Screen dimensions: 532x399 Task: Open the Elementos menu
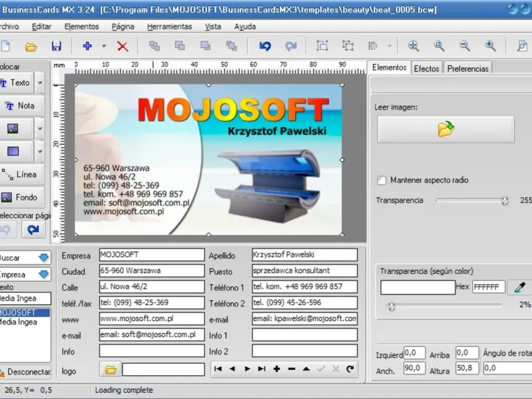coord(81,27)
